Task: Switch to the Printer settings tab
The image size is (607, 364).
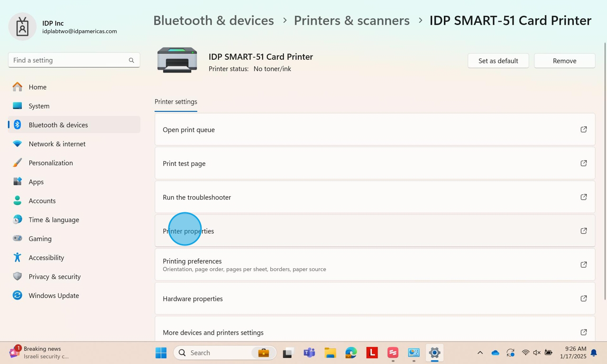Action: pyautogui.click(x=176, y=101)
